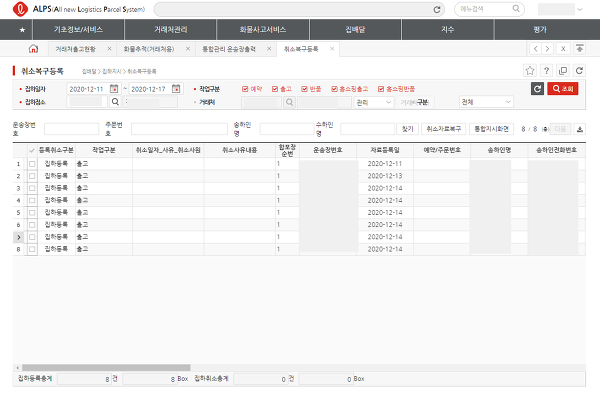Switch to the 거래처출고현황 tab
600x393 pixels.
75,49
